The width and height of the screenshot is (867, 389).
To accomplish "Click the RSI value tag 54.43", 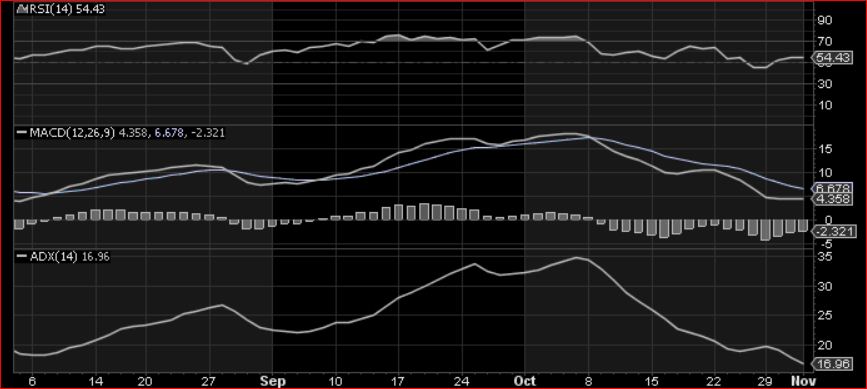I will 833,57.
